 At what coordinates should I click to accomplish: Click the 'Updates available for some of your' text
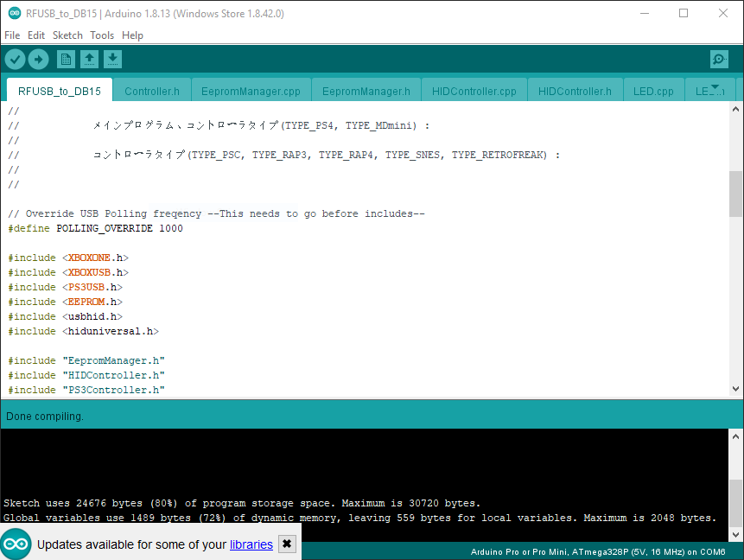click(131, 544)
